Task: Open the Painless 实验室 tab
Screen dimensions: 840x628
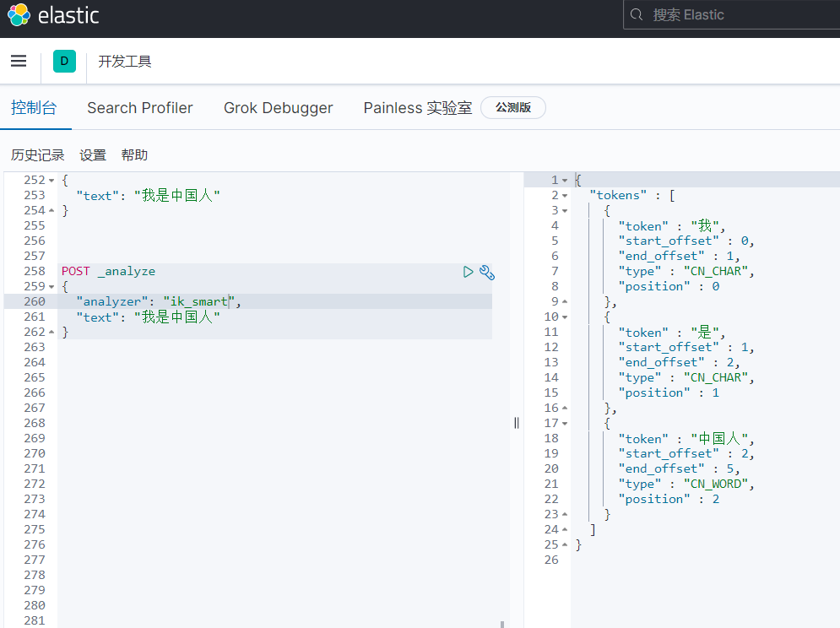Action: pyautogui.click(x=417, y=108)
